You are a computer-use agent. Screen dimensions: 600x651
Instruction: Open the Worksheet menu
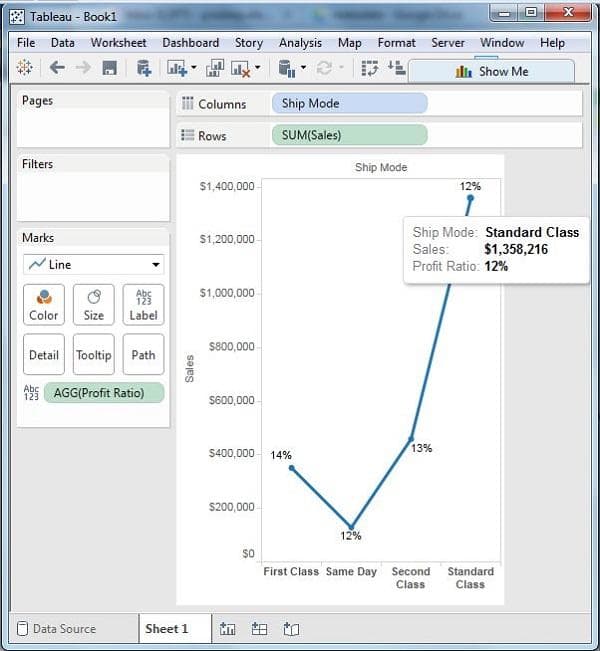coord(118,43)
